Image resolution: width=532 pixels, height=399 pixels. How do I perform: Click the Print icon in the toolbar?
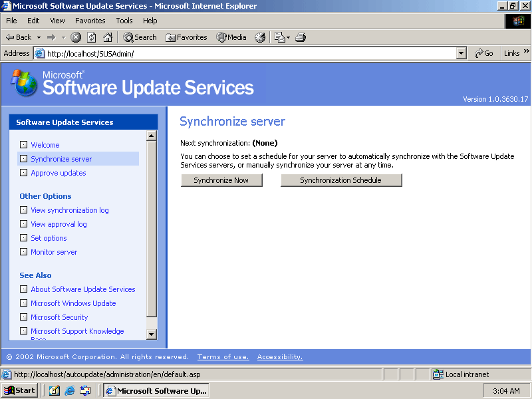[301, 37]
